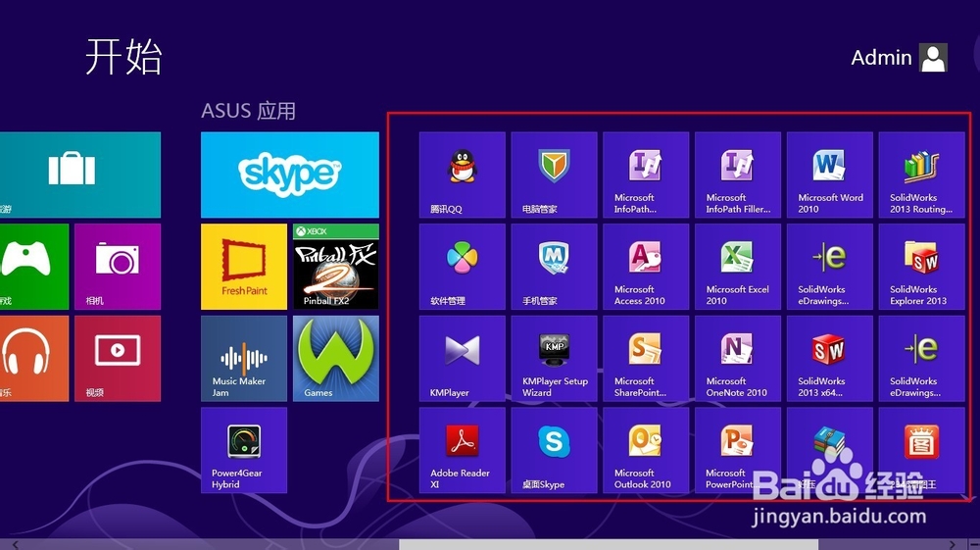Image resolution: width=980 pixels, height=550 pixels.
Task: Open SolidWorks Explorer 2013 tile
Action: coord(921,267)
